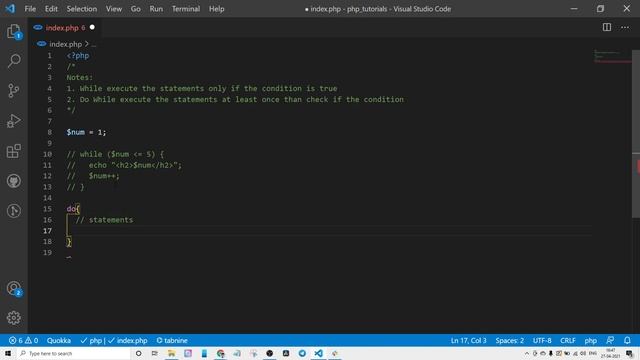Change indentation via 'Spaces: 2'
The image size is (640, 360).
[509, 340]
